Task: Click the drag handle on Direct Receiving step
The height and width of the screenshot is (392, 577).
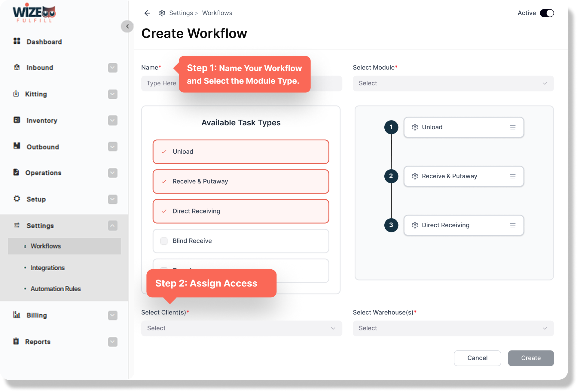Action: [513, 225]
